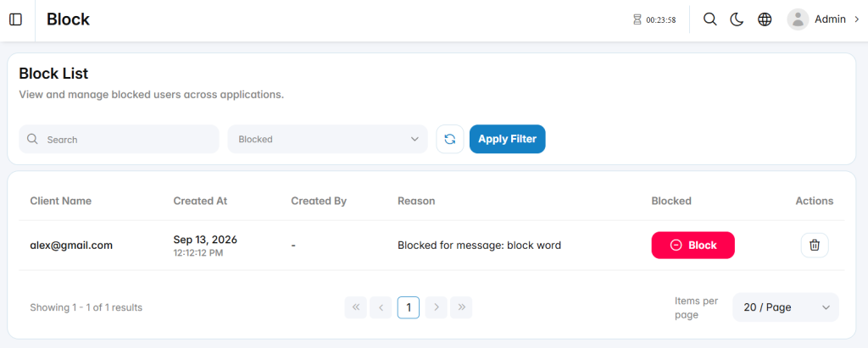The height and width of the screenshot is (348, 868).
Task: Click the session timer hourglass
Action: [x=637, y=20]
